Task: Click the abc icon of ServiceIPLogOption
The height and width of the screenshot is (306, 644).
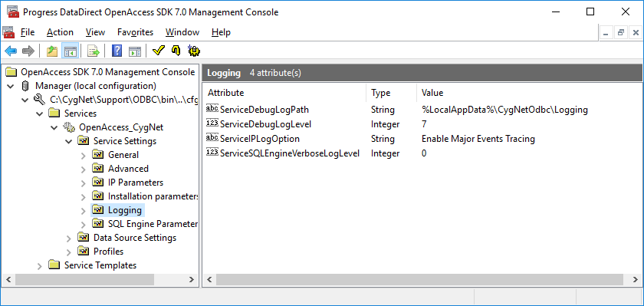Action: 212,138
